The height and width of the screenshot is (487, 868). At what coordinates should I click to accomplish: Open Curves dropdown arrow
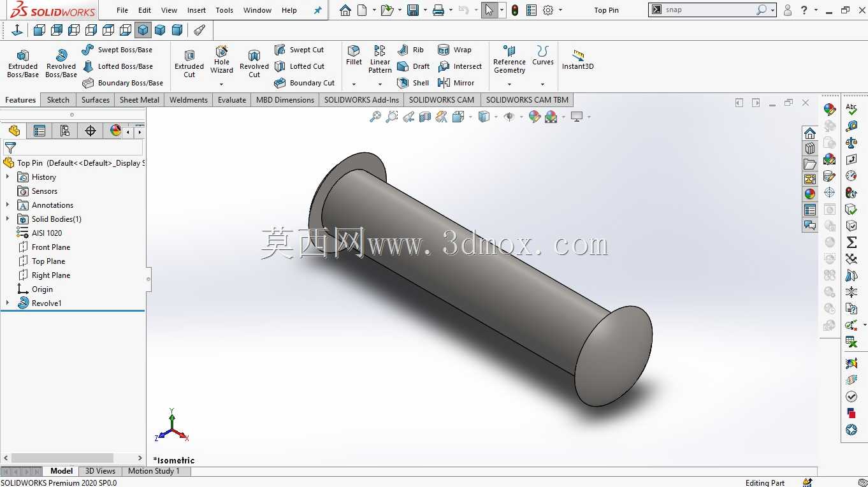click(x=543, y=84)
